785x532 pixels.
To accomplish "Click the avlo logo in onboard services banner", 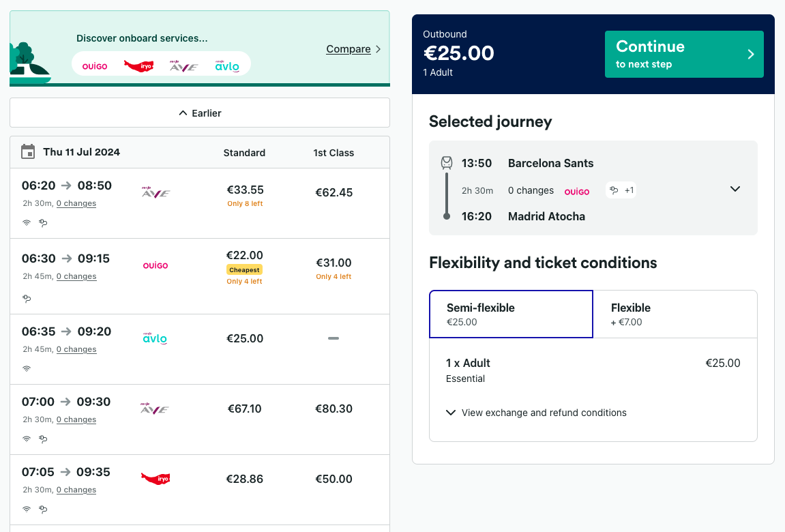I will point(227,66).
